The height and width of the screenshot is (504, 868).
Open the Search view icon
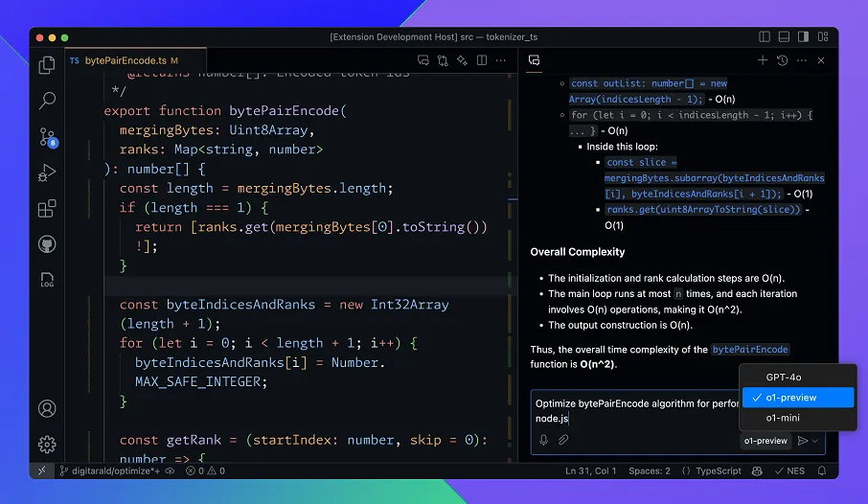47,101
